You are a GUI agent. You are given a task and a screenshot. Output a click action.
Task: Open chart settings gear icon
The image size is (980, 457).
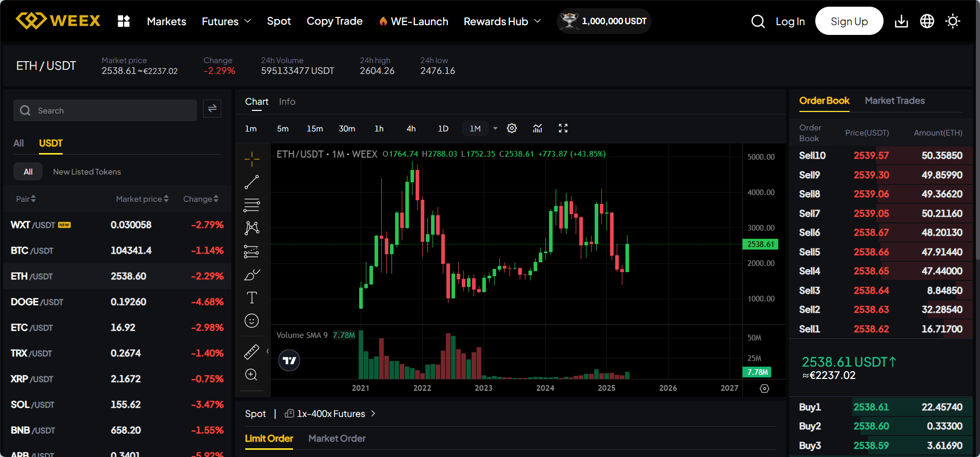[512, 128]
